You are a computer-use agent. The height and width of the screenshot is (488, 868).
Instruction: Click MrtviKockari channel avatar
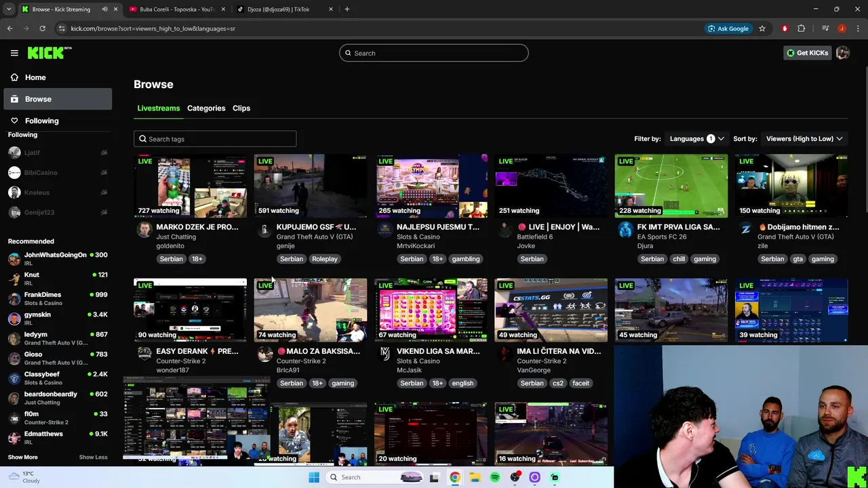pyautogui.click(x=384, y=230)
